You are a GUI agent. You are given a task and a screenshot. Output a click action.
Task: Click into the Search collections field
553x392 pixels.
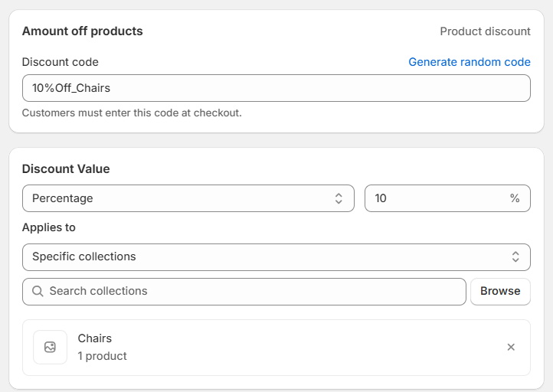(253, 291)
